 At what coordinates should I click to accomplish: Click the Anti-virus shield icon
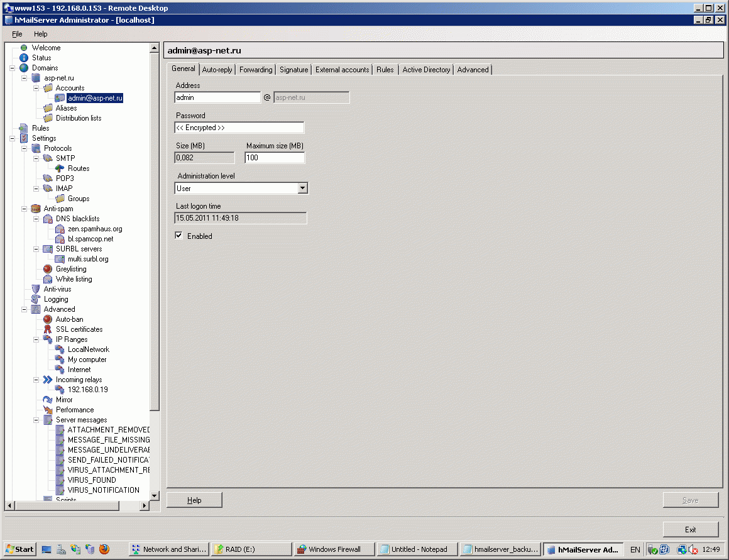[x=36, y=289]
